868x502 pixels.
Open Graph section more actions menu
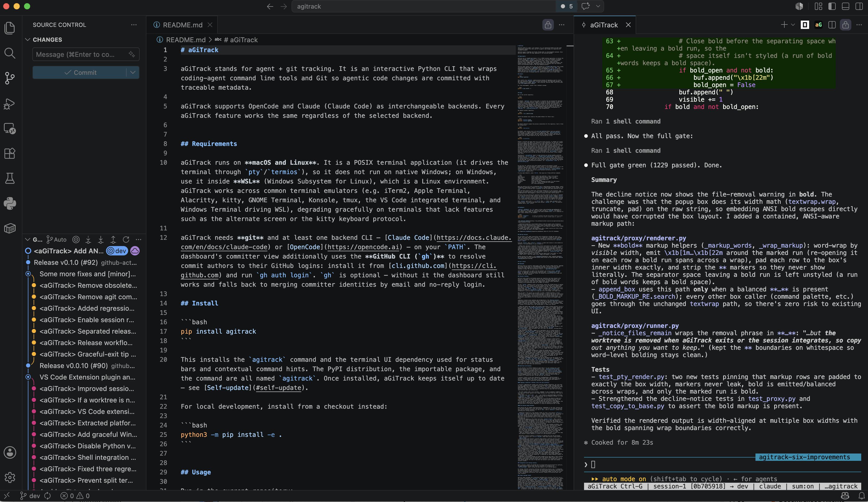(139, 239)
